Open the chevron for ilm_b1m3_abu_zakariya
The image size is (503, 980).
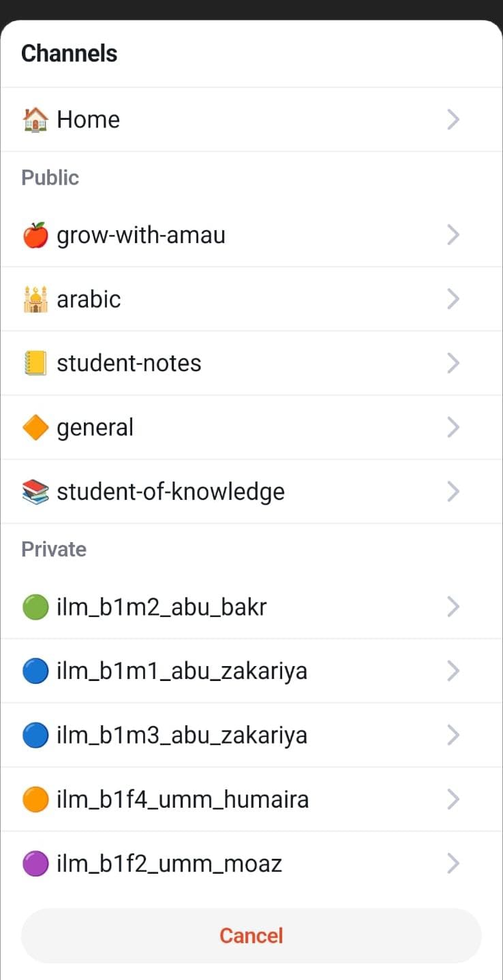click(x=453, y=736)
